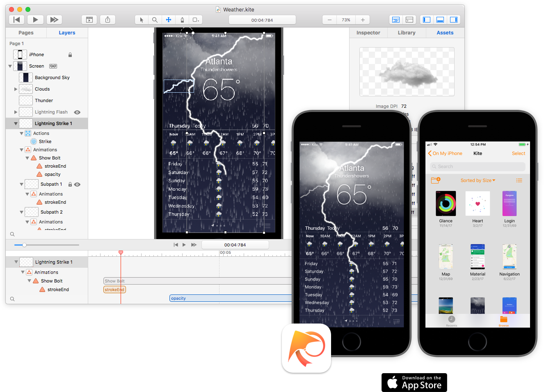Toggle the right inspector panel
Screen dimensions: 544x392
click(454, 20)
